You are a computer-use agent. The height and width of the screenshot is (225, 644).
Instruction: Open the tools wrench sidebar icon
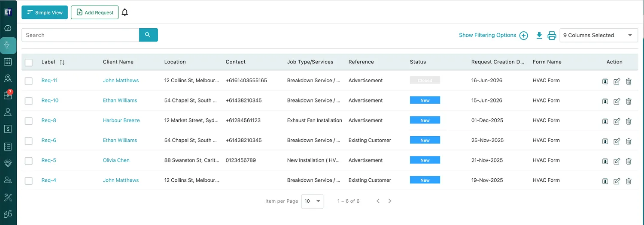coord(8,197)
